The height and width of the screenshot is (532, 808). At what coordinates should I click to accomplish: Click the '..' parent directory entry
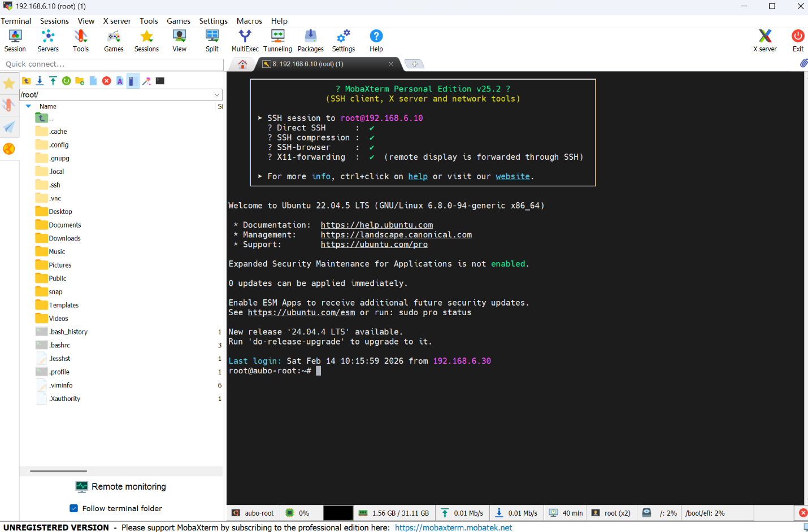coord(44,118)
